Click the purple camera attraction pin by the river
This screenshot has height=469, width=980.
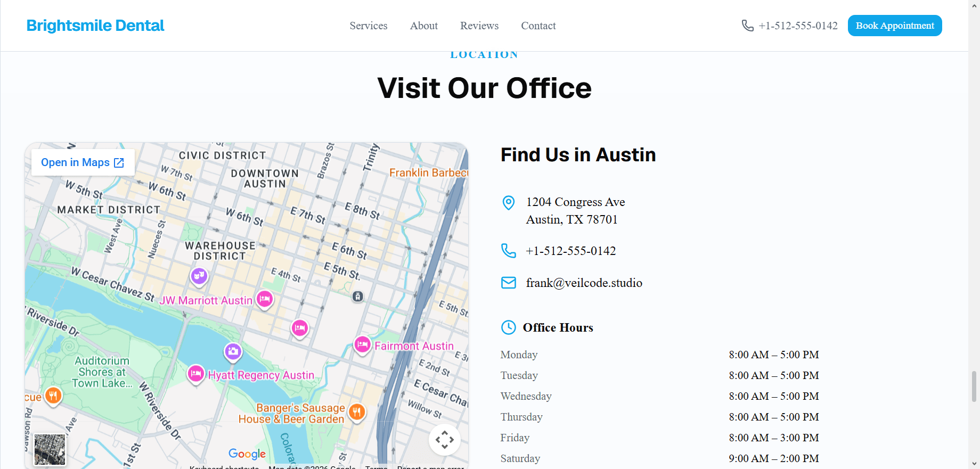click(233, 351)
